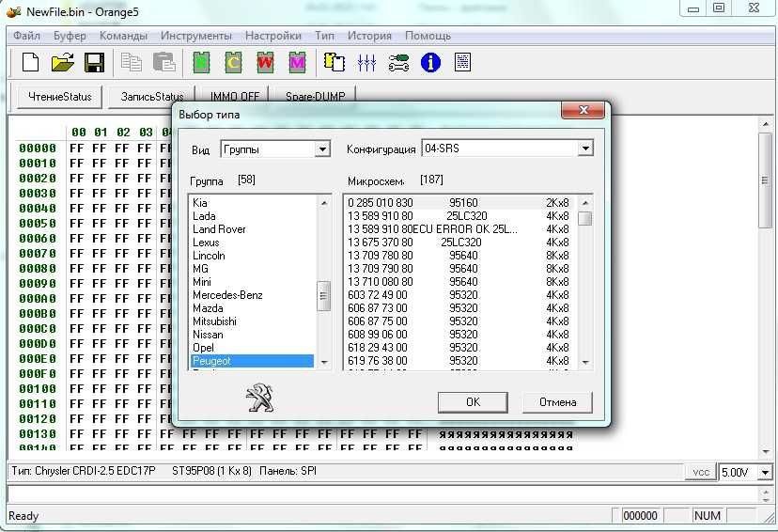
Task: Open the Помощь menu
Action: (x=428, y=36)
